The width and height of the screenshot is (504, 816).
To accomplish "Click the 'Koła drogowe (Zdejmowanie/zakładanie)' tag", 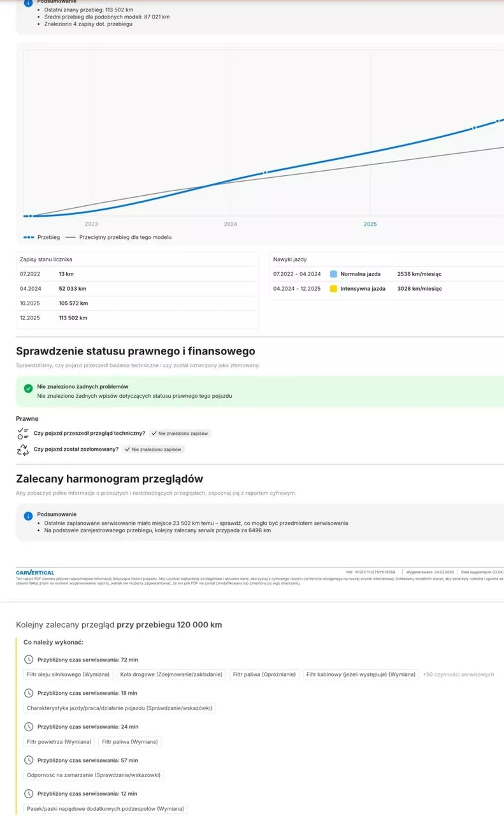I will point(171,674).
